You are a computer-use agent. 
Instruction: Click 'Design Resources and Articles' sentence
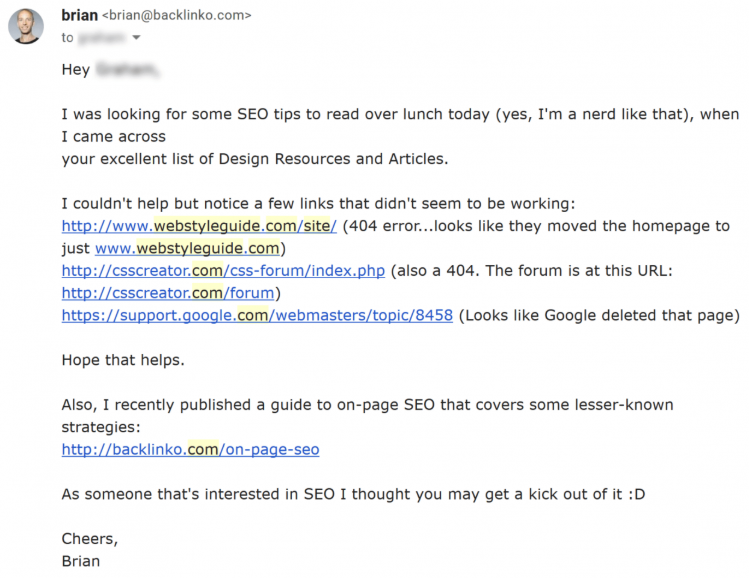coord(255,159)
